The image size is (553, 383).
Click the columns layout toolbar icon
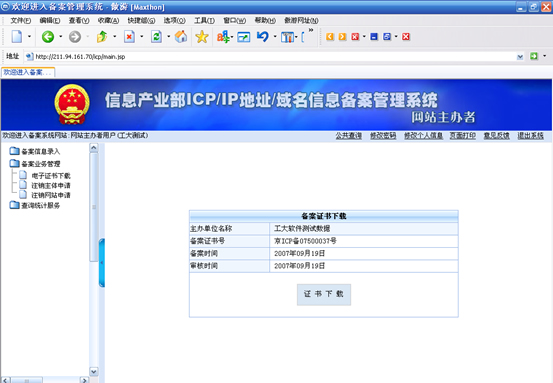[287, 37]
